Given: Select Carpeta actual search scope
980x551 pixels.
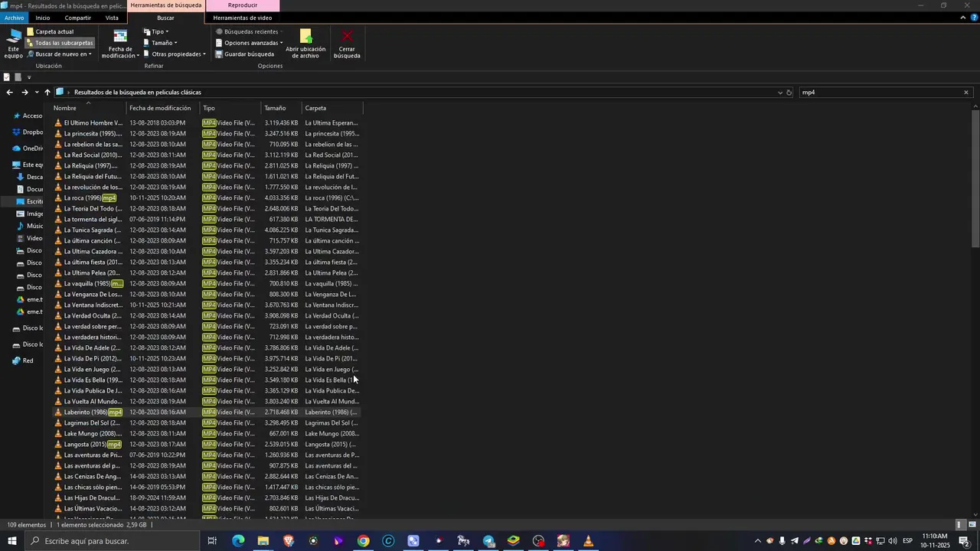Looking at the screenshot, I should click(x=51, y=32).
